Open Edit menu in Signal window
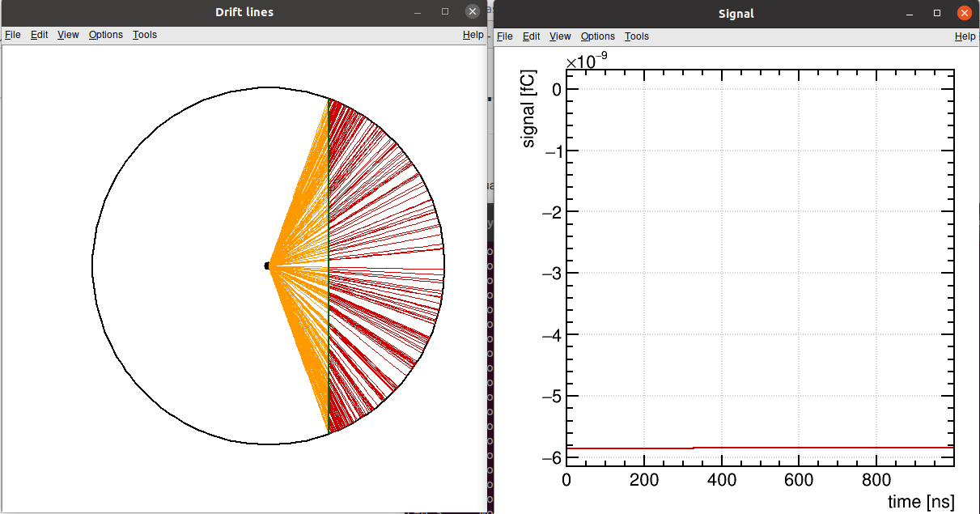The height and width of the screenshot is (514, 980). point(532,36)
